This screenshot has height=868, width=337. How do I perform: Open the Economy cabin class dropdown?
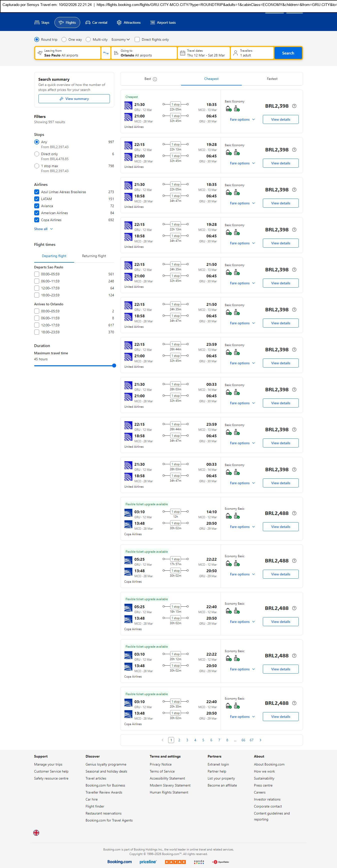click(x=120, y=39)
